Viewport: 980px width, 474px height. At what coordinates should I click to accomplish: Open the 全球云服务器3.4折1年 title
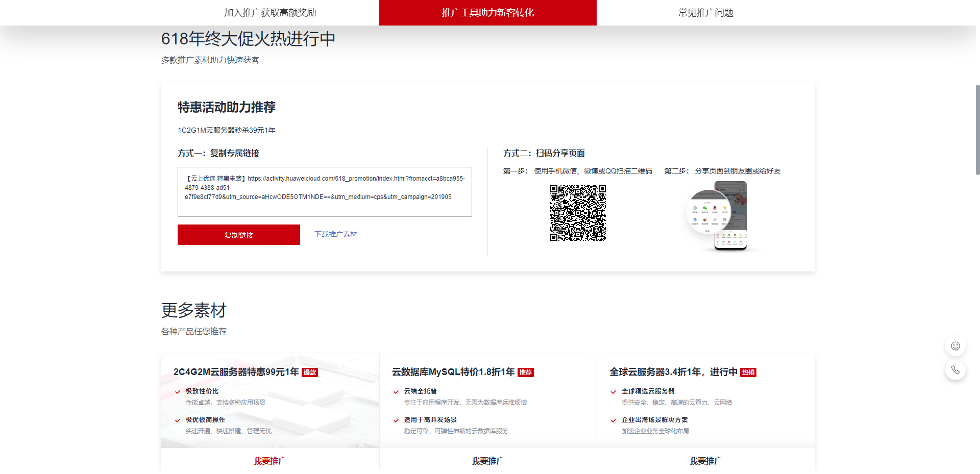click(x=674, y=372)
